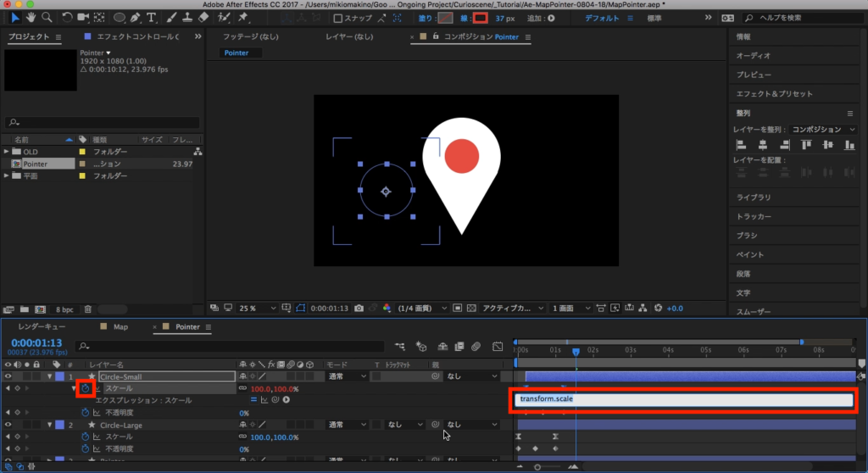
Task: Enable the スナップ snapping checkbox
Action: (339, 18)
